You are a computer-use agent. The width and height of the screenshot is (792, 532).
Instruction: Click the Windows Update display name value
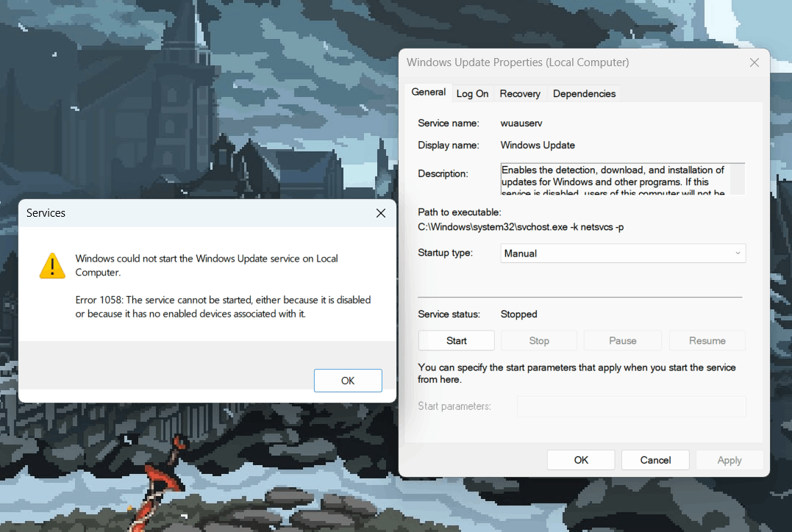pos(538,145)
